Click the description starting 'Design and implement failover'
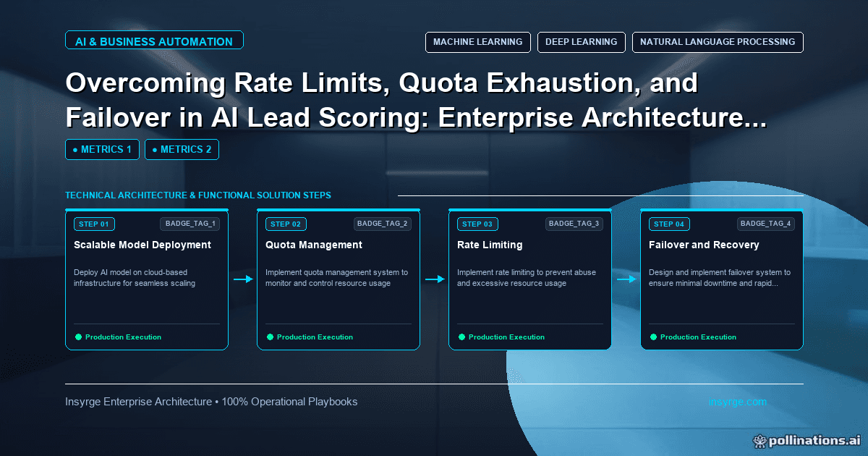868x456 pixels. (x=720, y=278)
